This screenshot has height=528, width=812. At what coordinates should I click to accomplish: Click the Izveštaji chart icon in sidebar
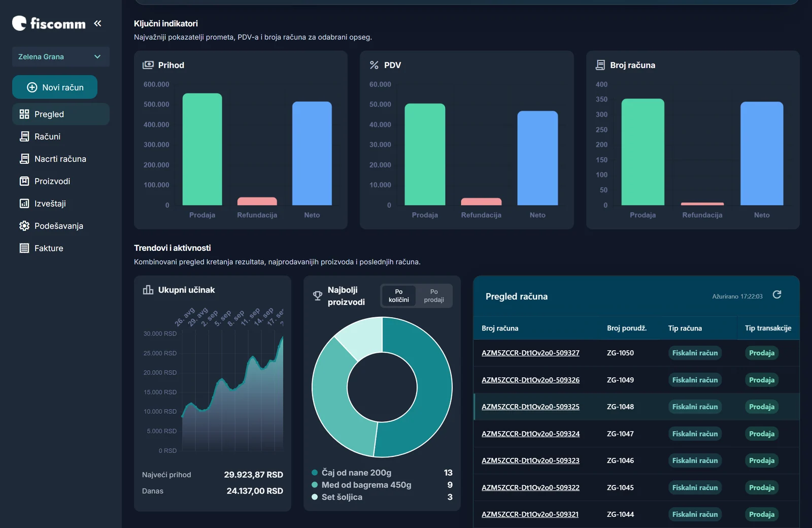click(x=24, y=204)
